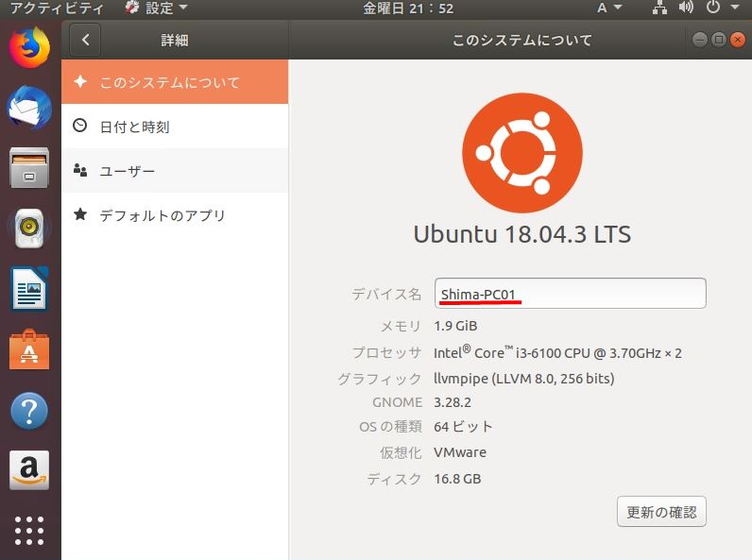Open the volume icon in top bar
This screenshot has height=560, width=752.
click(686, 8)
